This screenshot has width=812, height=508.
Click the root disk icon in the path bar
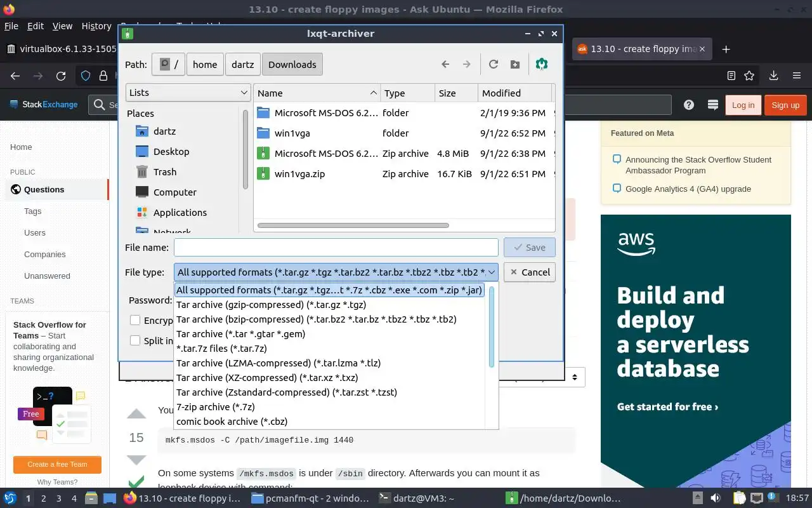tap(169, 64)
